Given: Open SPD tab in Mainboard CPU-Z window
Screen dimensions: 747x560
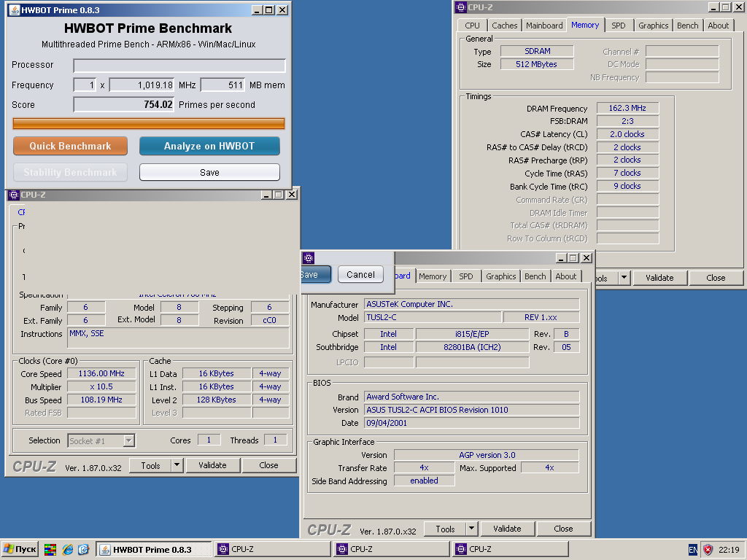Looking at the screenshot, I should 466,276.
